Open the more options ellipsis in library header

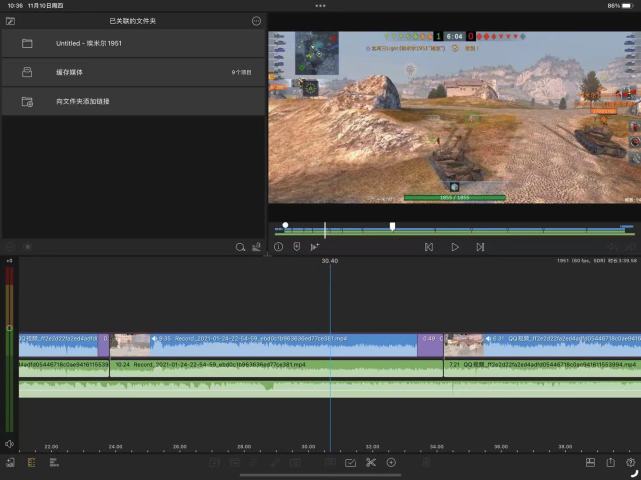(x=256, y=21)
